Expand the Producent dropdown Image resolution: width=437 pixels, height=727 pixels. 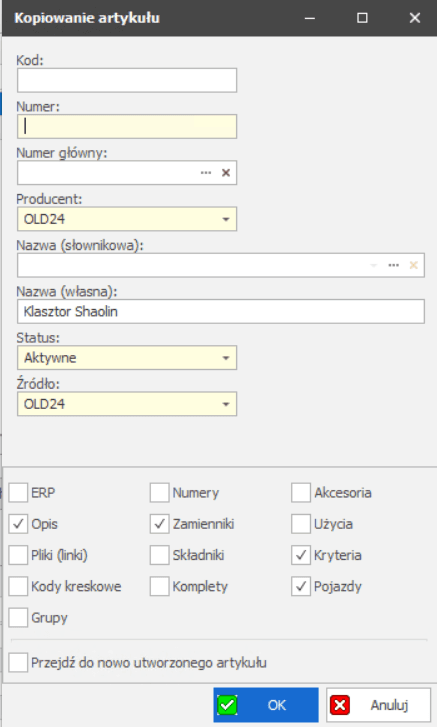pyautogui.click(x=226, y=219)
